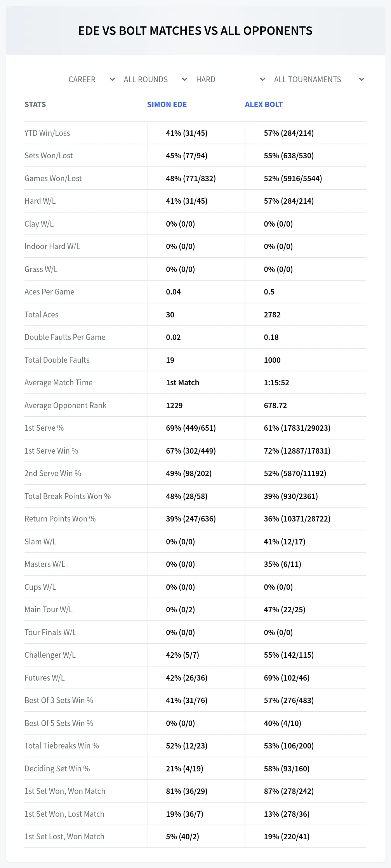Screen dimensions: 391x868
Task: Open Simon Ede player link
Action: tap(167, 104)
